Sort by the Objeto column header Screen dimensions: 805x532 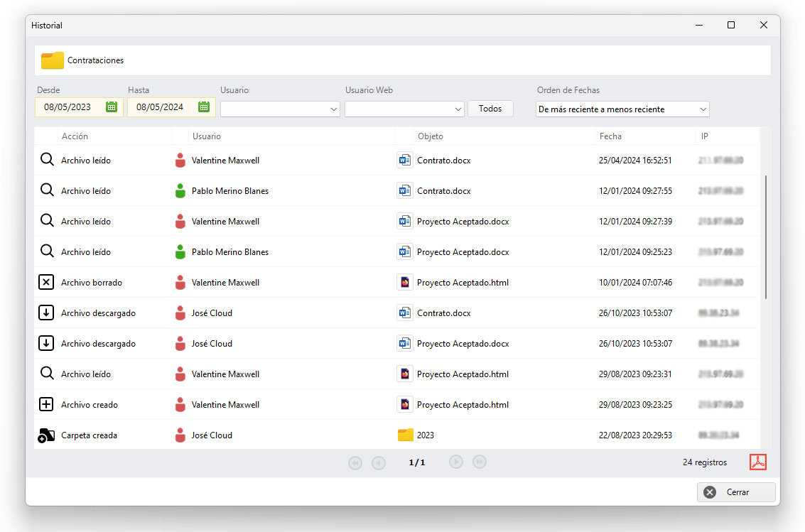[x=431, y=136]
